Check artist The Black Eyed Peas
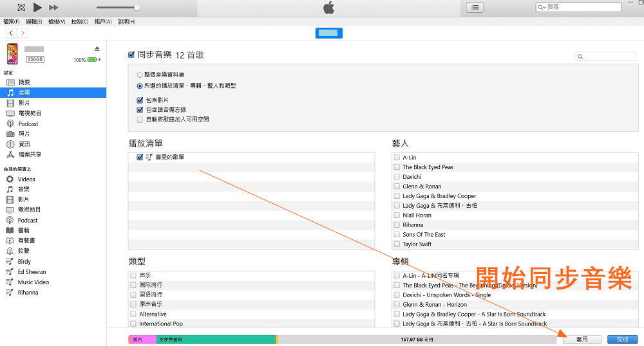Image resolution: width=644 pixels, height=346 pixels. click(x=397, y=167)
